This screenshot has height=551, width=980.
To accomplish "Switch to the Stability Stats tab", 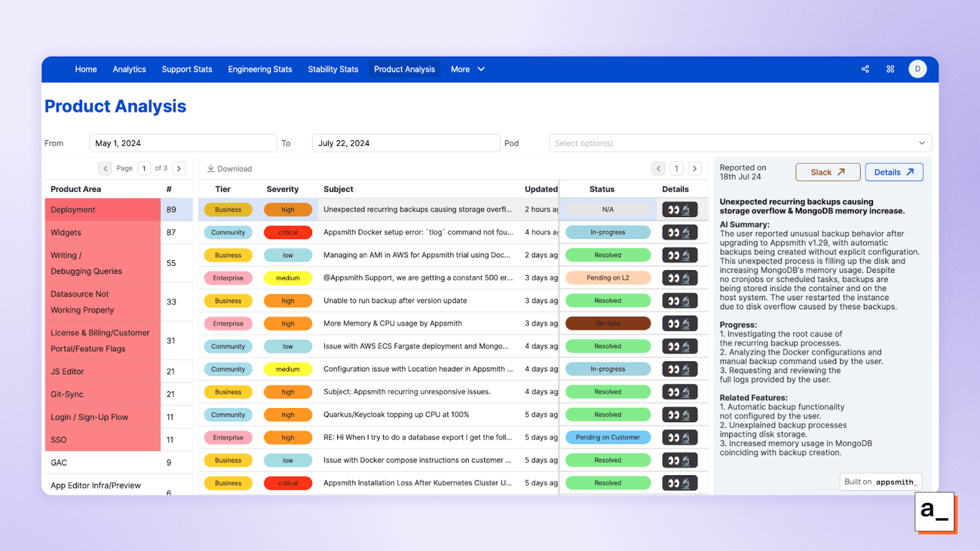I will coord(333,69).
